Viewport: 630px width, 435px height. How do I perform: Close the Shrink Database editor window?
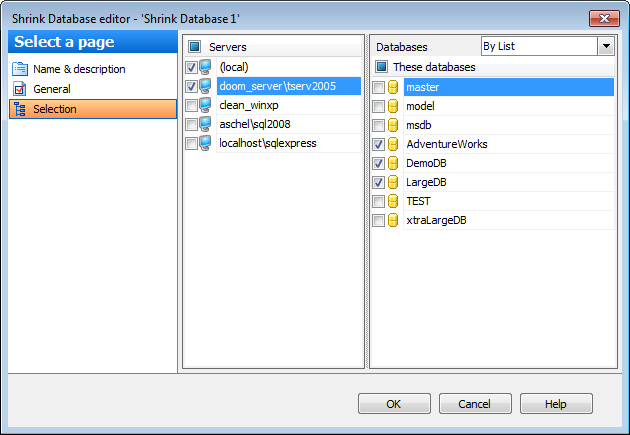[x=604, y=18]
